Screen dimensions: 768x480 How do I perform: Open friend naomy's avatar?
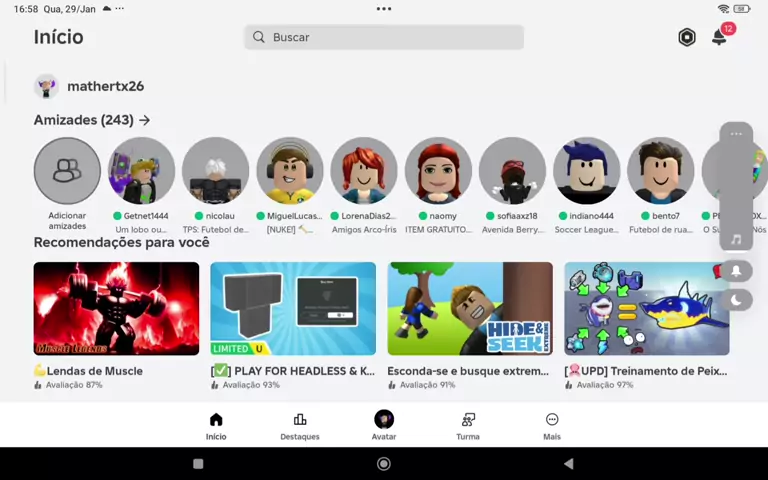pyautogui.click(x=438, y=171)
